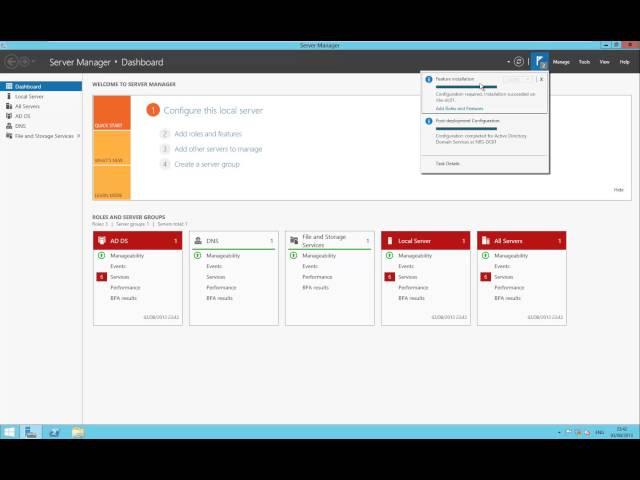Click Configure this local server link
Screen dimensions: 640x480
213,111
